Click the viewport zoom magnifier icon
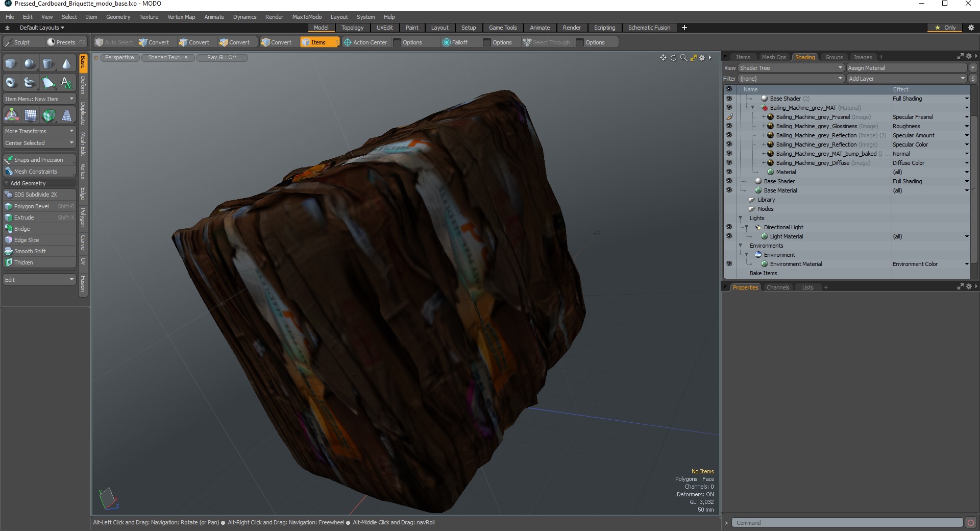This screenshot has height=531, width=980. tap(683, 58)
